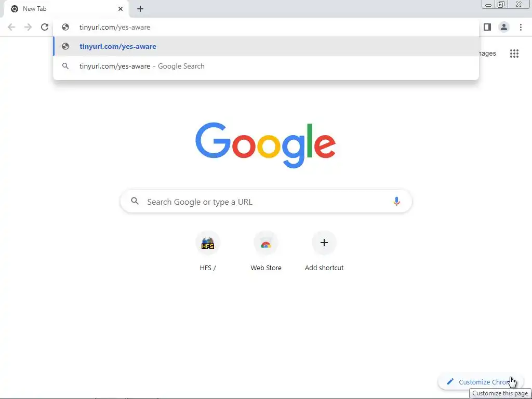Open the Web Store shortcut
Image resolution: width=532 pixels, height=399 pixels.
coord(266,243)
